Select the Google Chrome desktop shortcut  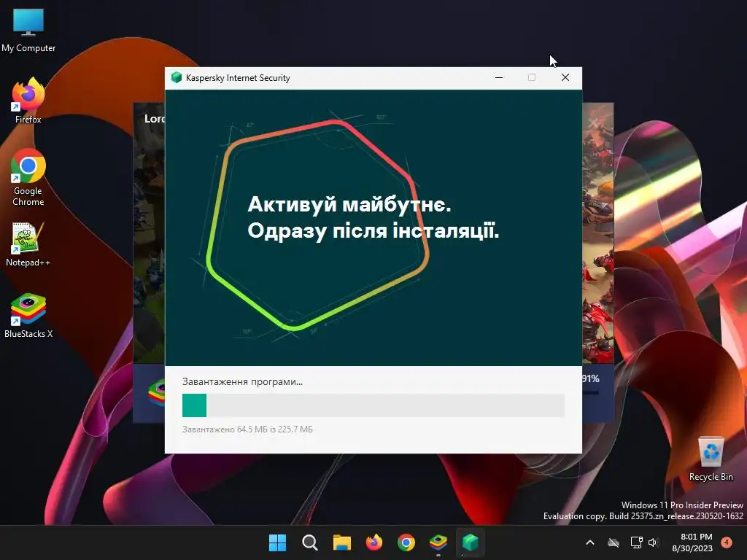[28, 177]
